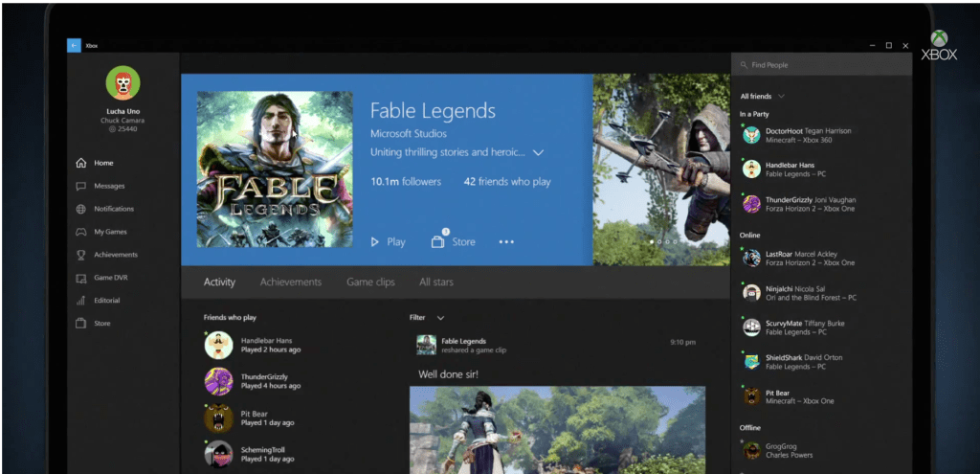Click the Play button for Fable Legends
This screenshot has height=474, width=980.
(389, 242)
